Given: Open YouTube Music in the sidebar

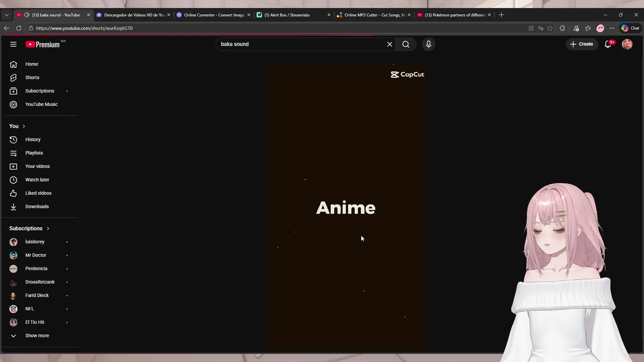Looking at the screenshot, I should 40,104.
